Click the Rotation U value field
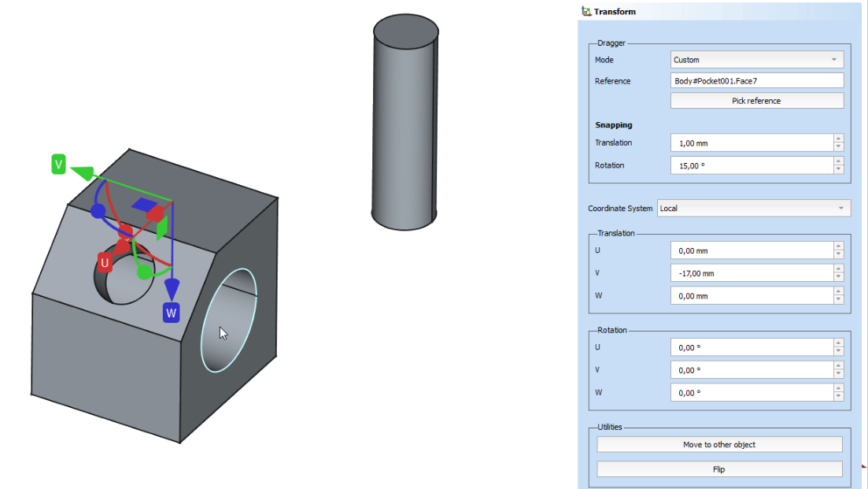The width and height of the screenshot is (868, 489). (x=752, y=348)
